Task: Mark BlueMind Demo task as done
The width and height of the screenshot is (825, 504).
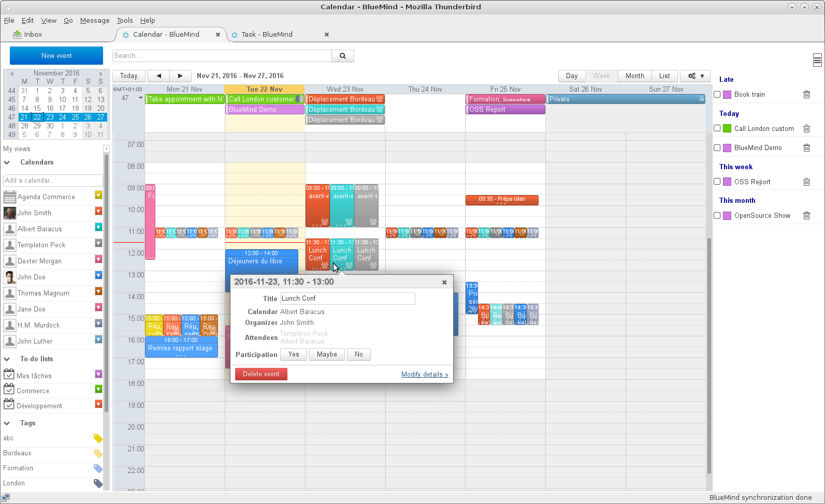Action: (x=717, y=147)
